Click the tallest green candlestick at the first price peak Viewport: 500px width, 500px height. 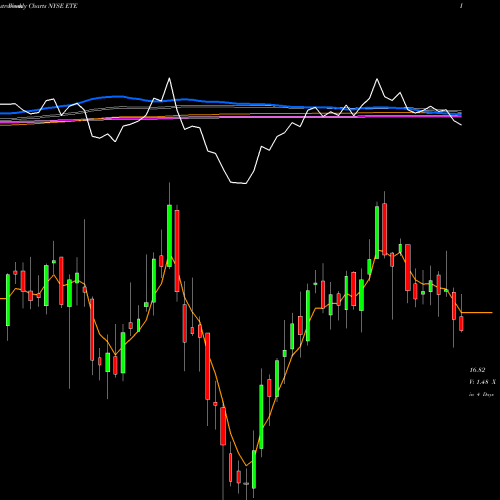point(169,236)
